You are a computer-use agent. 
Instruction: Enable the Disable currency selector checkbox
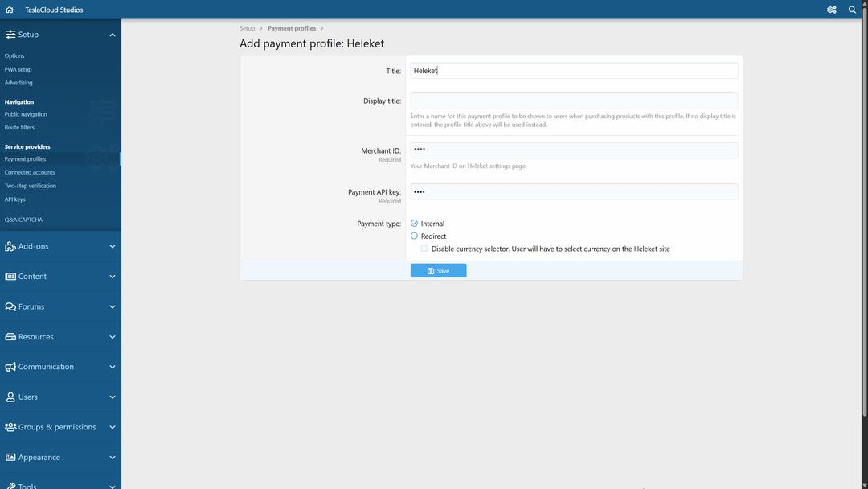424,248
